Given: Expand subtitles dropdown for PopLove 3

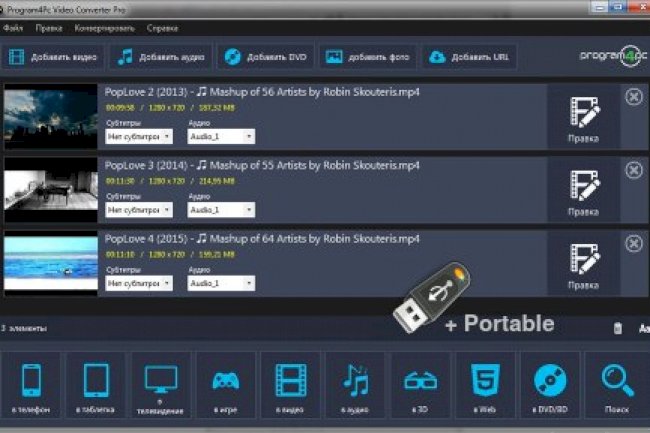Looking at the screenshot, I should point(139,210).
